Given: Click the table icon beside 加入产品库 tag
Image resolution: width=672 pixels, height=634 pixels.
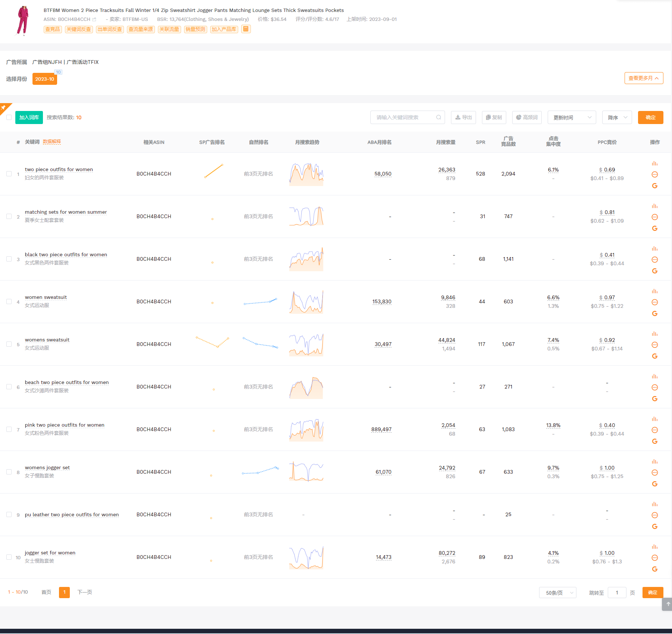Looking at the screenshot, I should [246, 29].
